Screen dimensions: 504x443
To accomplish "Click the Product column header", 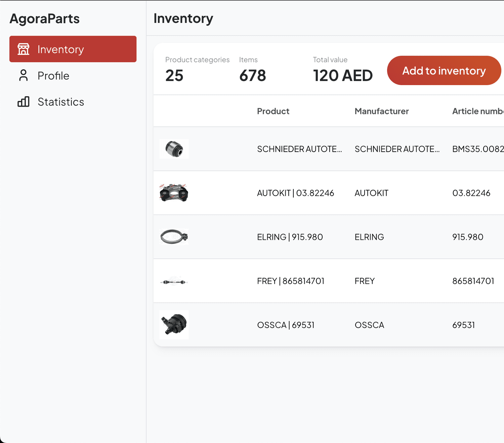I will [x=273, y=111].
